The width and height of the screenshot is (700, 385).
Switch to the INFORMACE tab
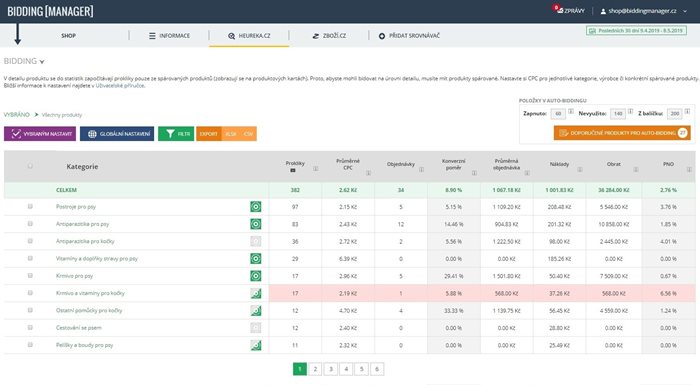(x=169, y=36)
